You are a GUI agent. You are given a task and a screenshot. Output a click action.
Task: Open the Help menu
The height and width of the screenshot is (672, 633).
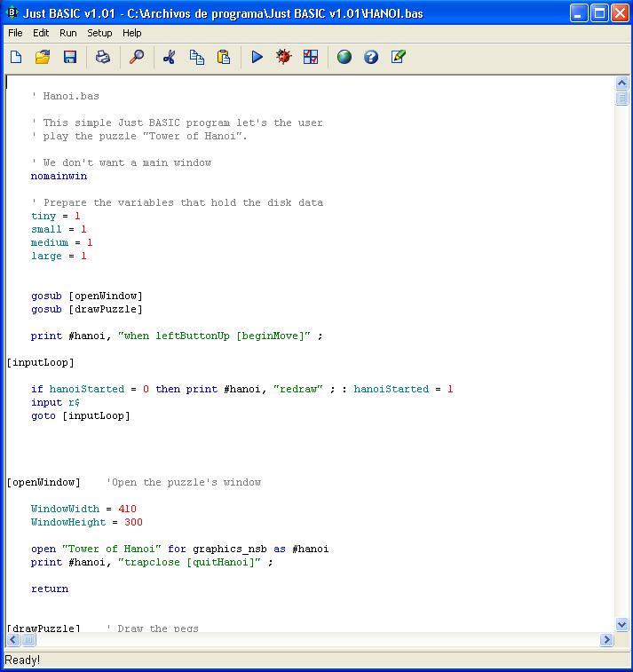point(132,33)
